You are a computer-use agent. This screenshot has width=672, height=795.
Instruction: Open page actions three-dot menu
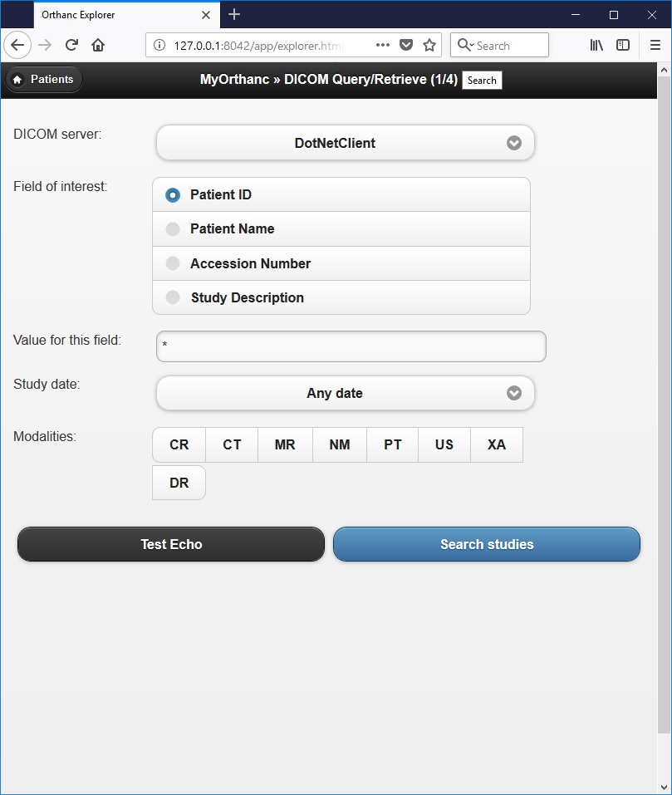coord(382,46)
